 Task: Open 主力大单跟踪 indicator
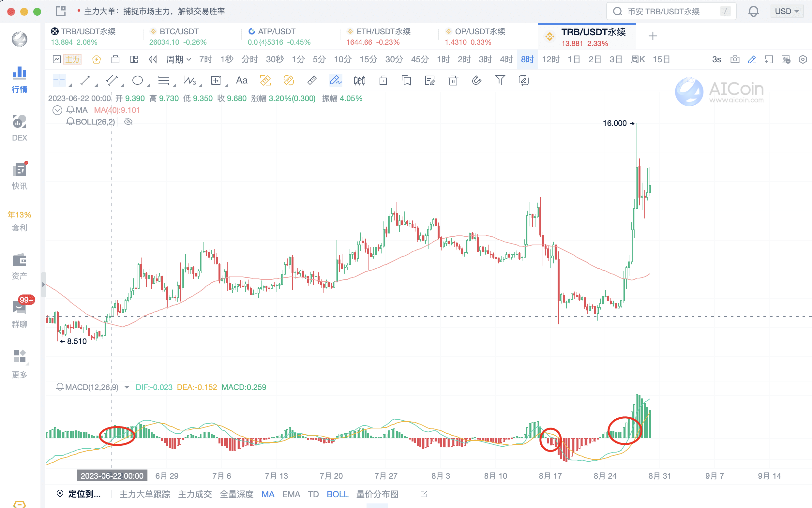(145, 494)
